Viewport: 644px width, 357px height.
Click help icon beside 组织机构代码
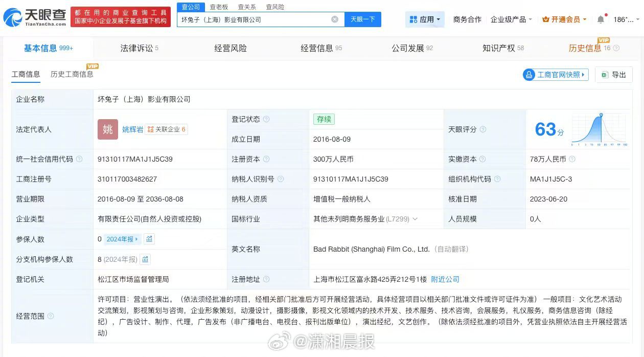pos(497,179)
